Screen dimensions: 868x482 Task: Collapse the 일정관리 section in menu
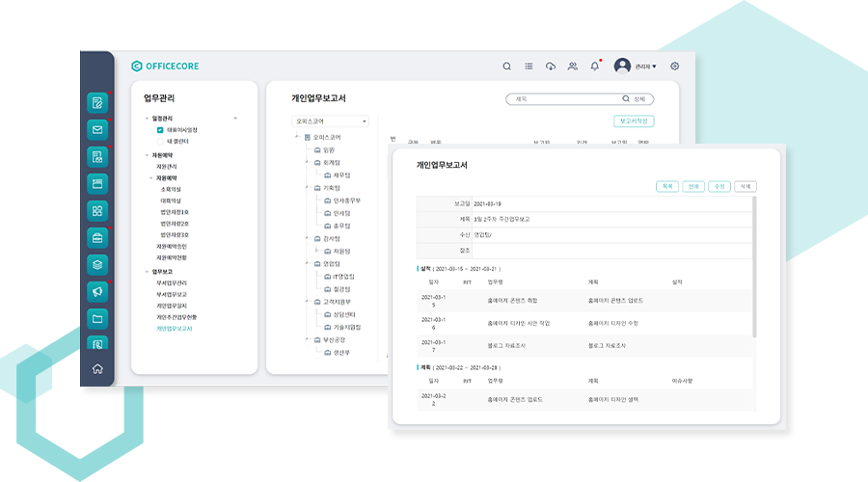tap(148, 118)
